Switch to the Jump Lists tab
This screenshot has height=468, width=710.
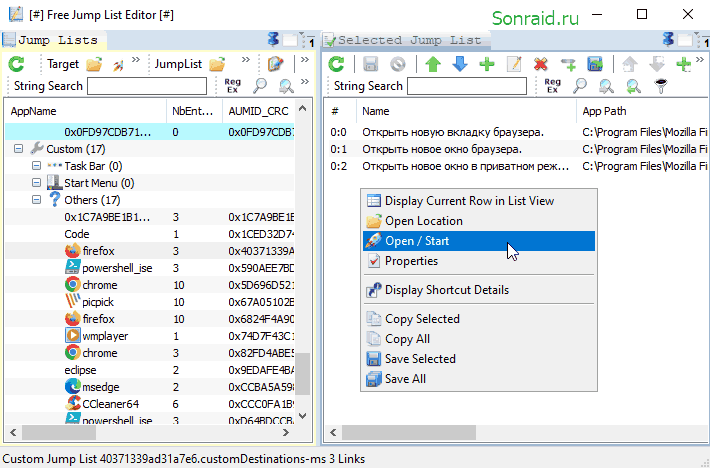tap(53, 40)
